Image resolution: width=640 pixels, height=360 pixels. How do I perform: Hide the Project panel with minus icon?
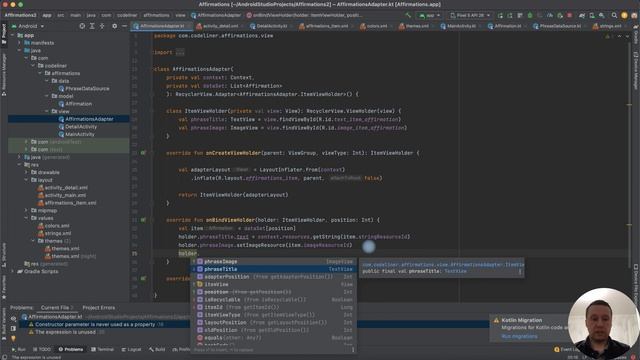124,26
